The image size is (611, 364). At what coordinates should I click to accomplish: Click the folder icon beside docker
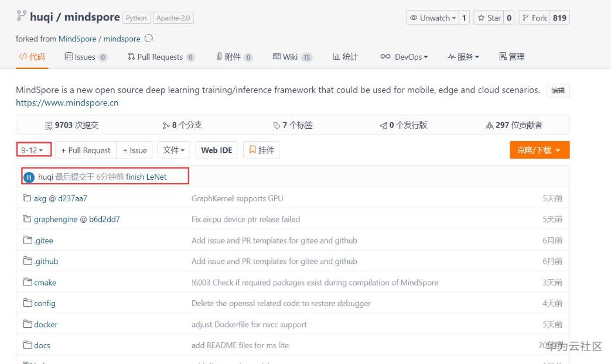(28, 324)
